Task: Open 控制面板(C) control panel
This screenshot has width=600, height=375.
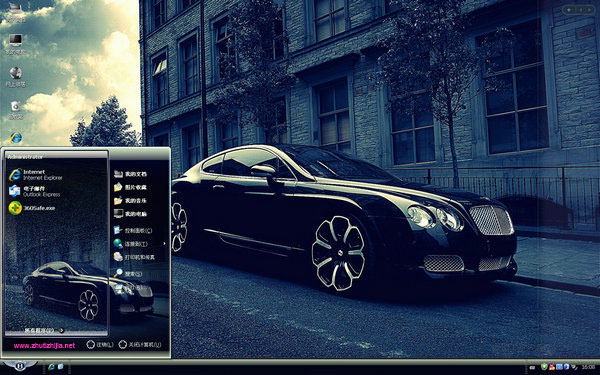Action: click(133, 230)
